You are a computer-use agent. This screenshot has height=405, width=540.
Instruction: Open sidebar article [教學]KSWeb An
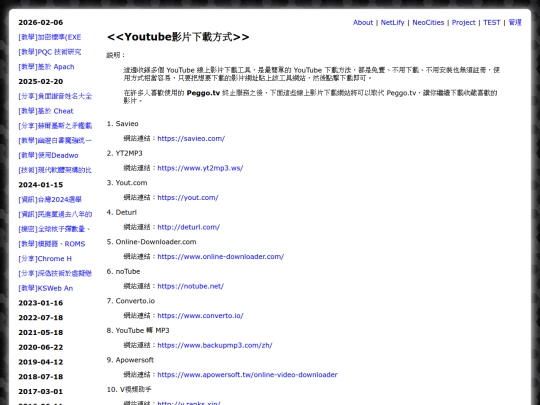(45, 288)
